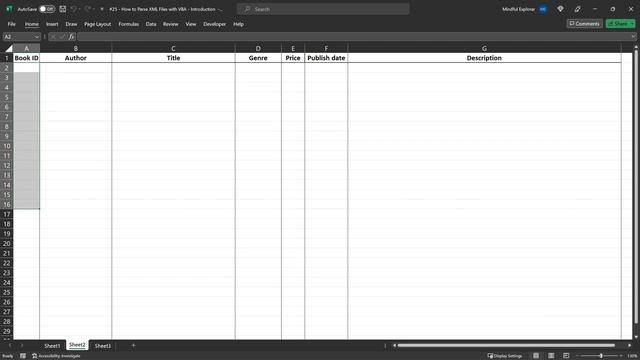Select row 17 header
The image size is (640, 360).
(x=7, y=214)
